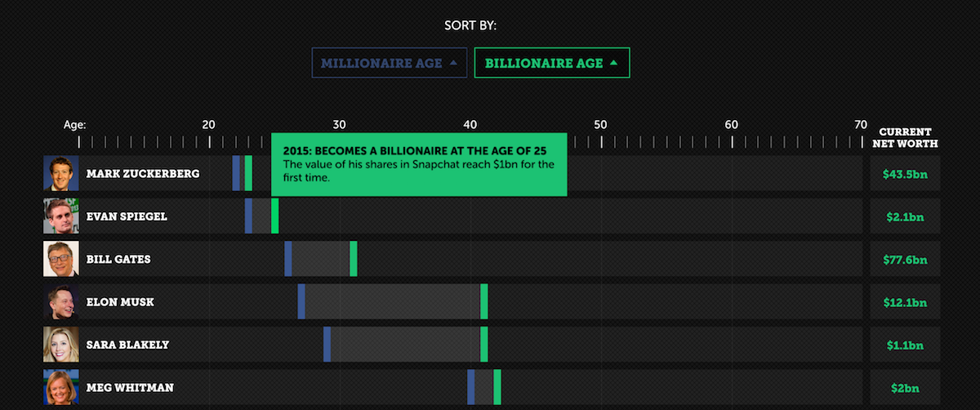980x410 pixels.
Task: Select Sara Blakely's green billionaire marker
Action: point(484,345)
